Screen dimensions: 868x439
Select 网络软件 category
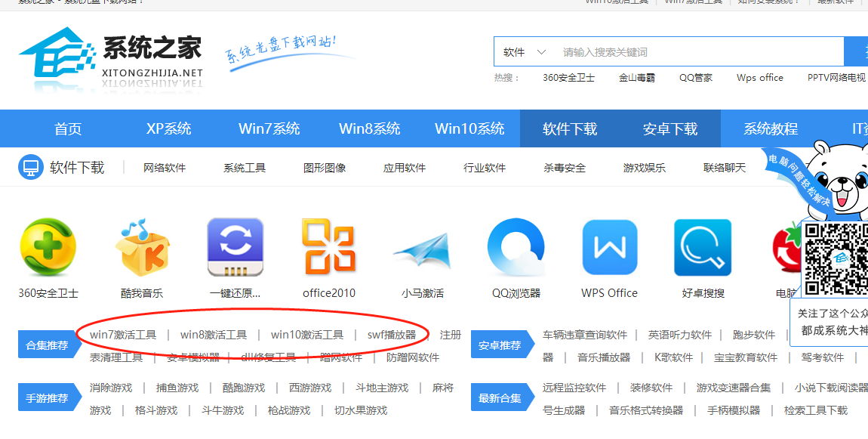tap(165, 168)
